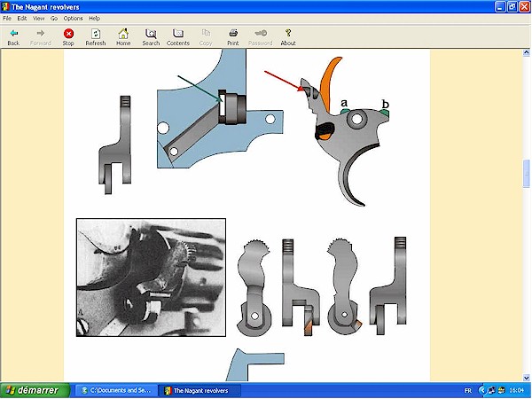Close The Nagant revolvers window
This screenshot has height=399, width=532.
(525, 7)
